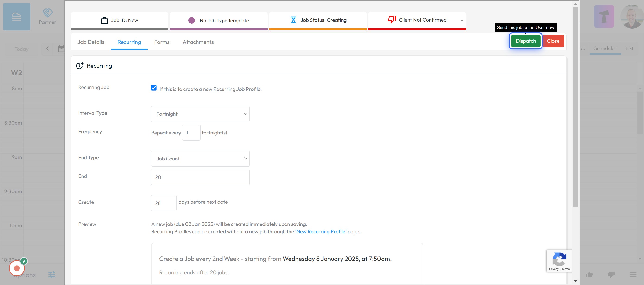Click the 10am time row label
644x285 pixels.
(16, 225)
